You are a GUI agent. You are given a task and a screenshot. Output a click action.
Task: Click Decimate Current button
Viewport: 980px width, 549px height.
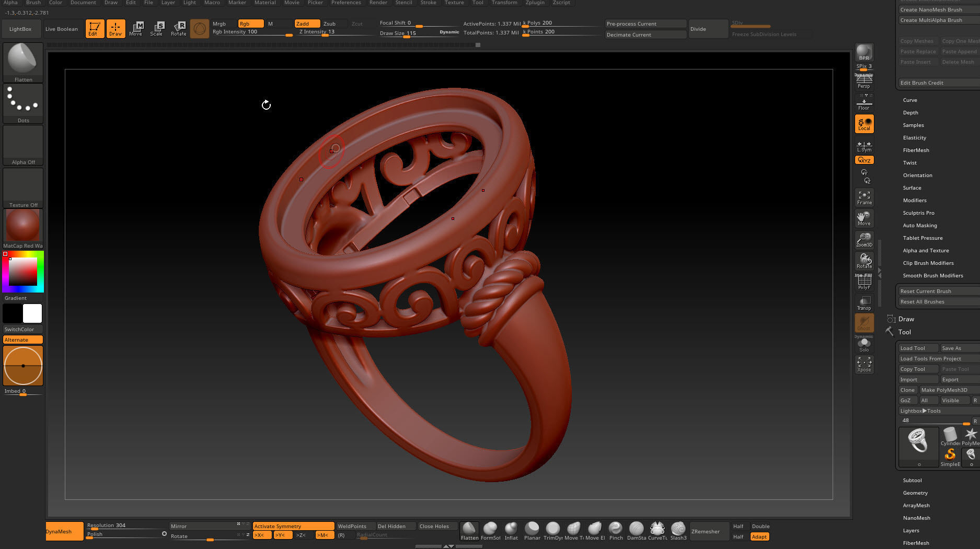point(645,34)
